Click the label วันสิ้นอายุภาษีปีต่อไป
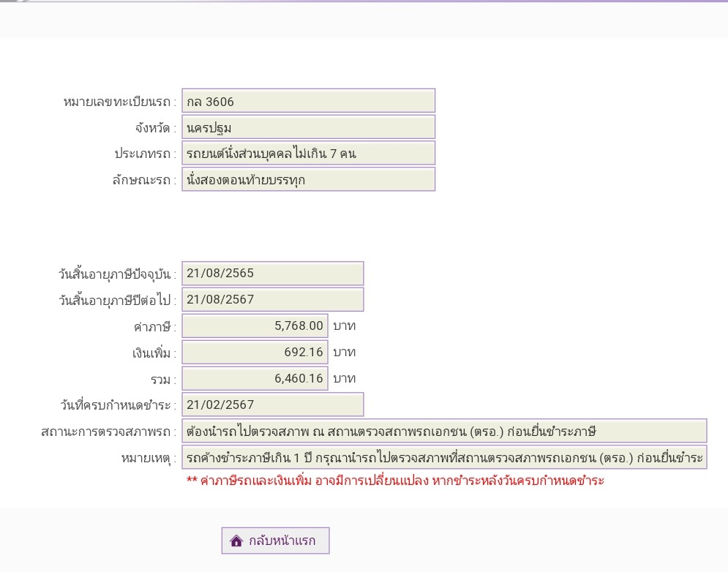The image size is (728, 572). point(118,301)
